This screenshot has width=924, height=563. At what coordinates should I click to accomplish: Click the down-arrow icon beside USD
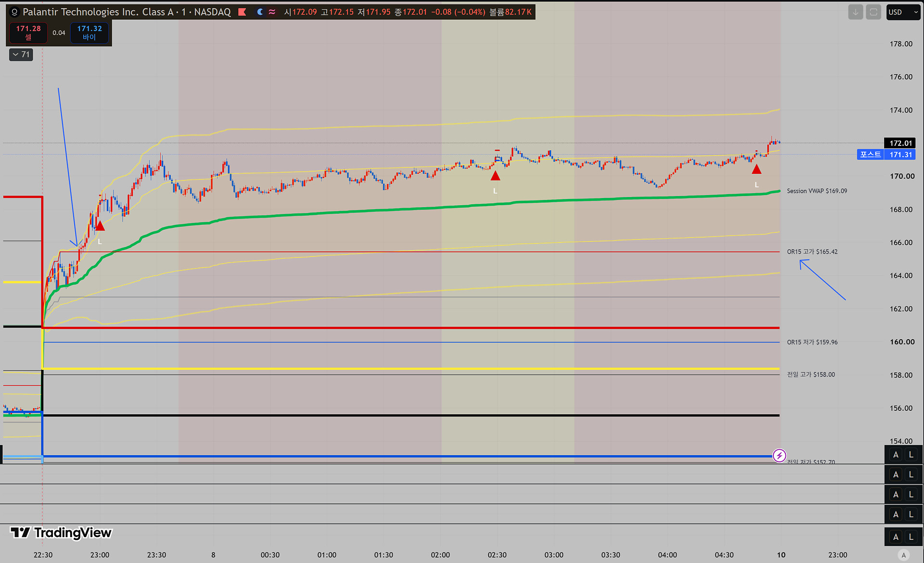855,12
